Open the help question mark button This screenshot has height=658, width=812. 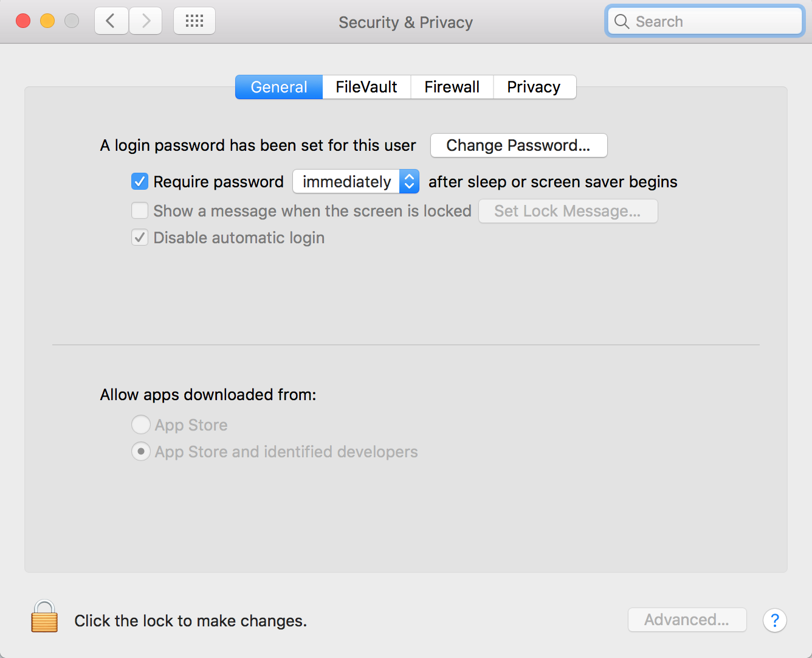tap(774, 620)
